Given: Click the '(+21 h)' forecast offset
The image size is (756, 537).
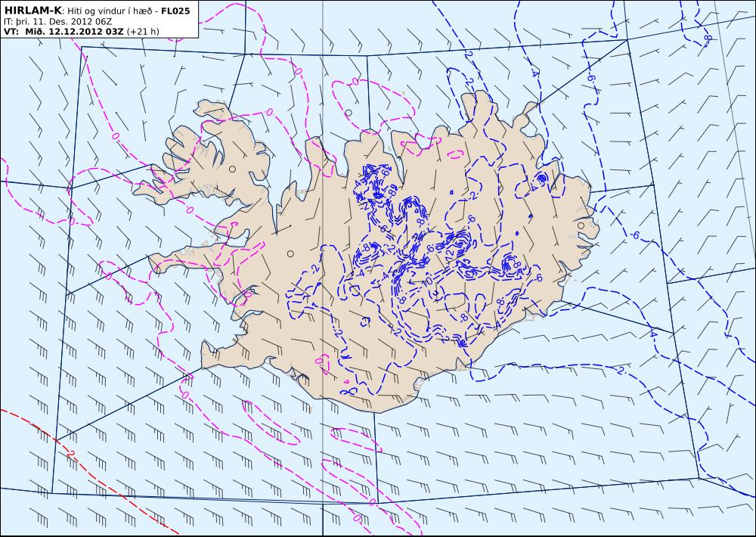Looking at the screenshot, I should pos(143,32).
